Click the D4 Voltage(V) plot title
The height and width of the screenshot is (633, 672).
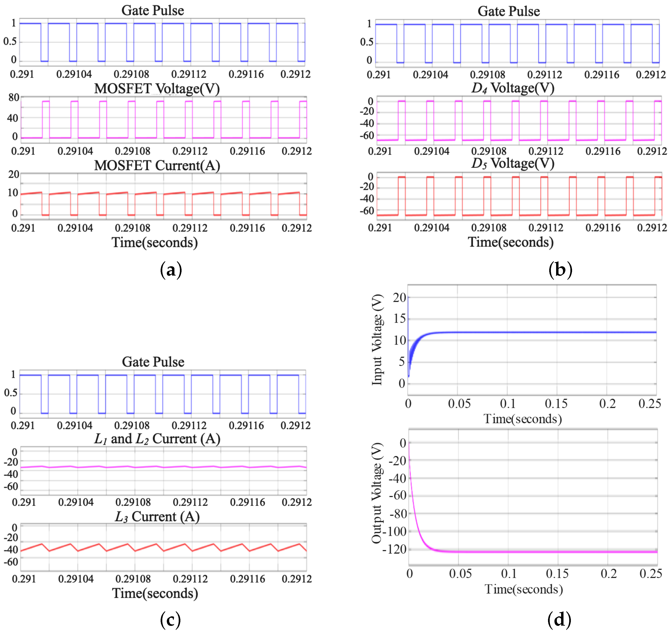tap(513, 88)
